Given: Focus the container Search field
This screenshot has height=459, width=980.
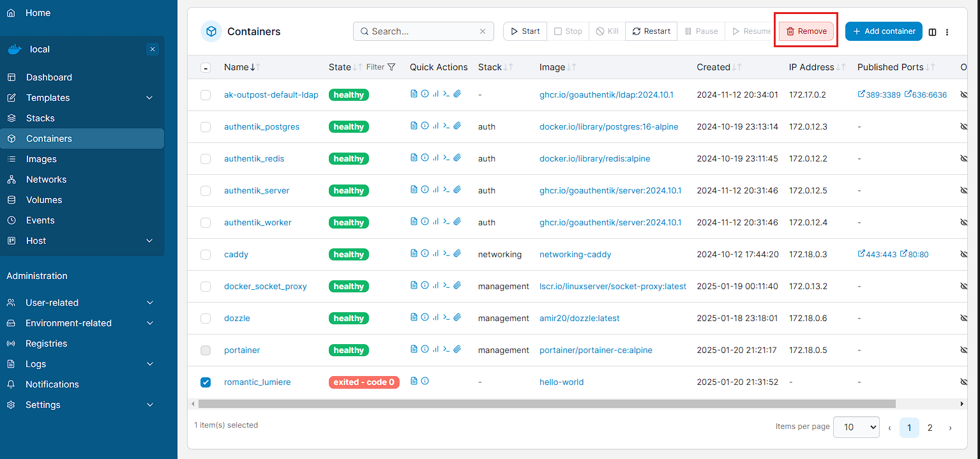Looking at the screenshot, I should coord(423,31).
